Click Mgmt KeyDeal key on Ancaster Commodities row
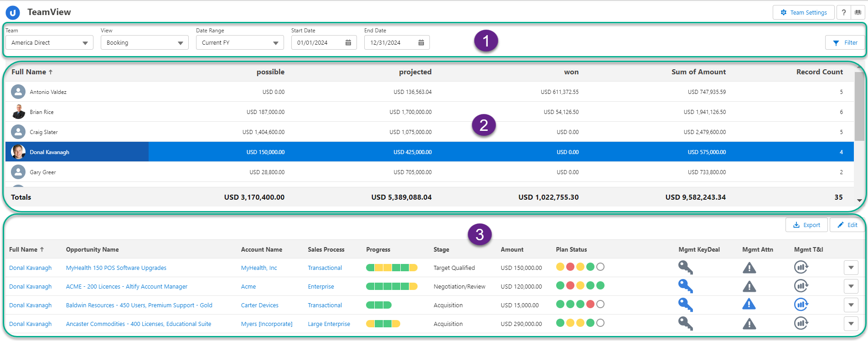The image size is (868, 341). click(x=685, y=324)
